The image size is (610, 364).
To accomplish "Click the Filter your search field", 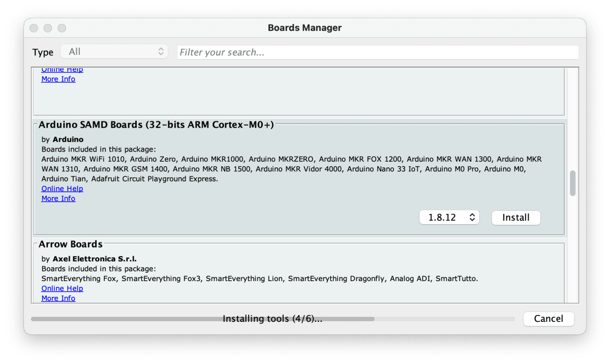I will click(378, 52).
